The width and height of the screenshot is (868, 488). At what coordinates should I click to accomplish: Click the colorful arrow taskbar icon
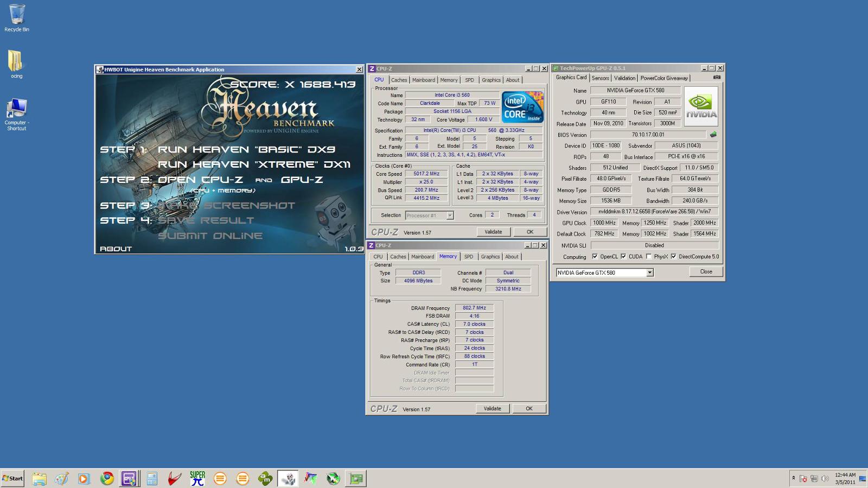[x=310, y=478]
